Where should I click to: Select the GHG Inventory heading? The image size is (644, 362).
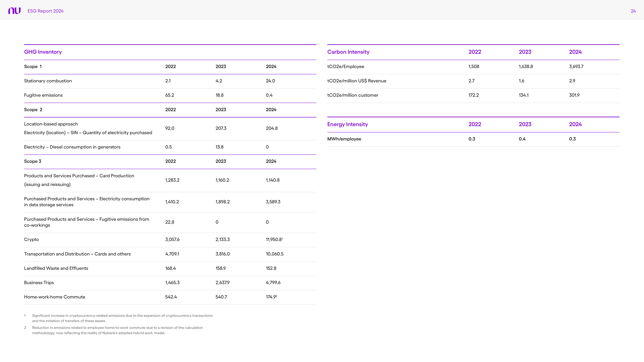(x=43, y=52)
